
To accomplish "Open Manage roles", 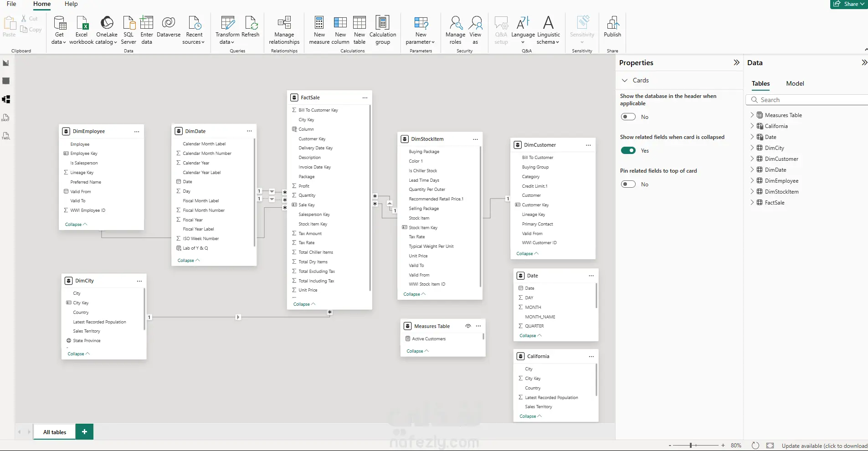I will pos(456,30).
